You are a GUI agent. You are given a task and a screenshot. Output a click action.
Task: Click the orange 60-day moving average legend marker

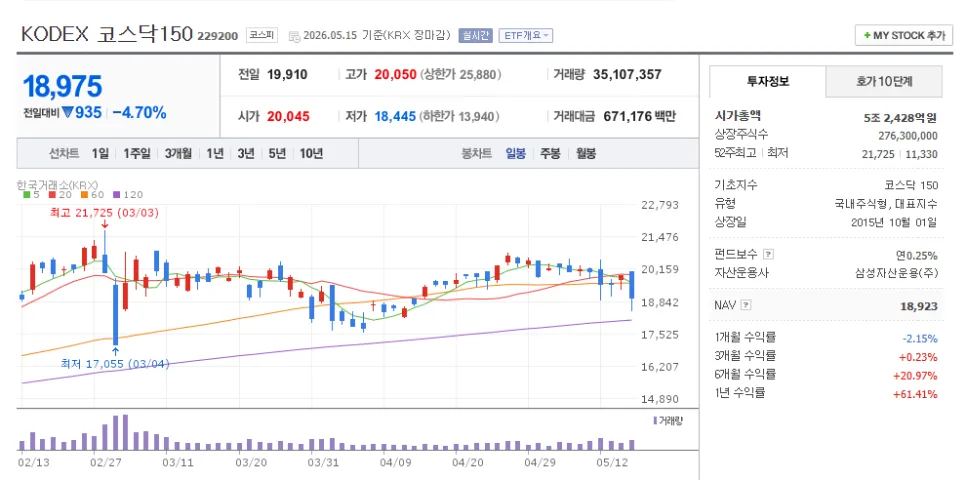click(84, 195)
